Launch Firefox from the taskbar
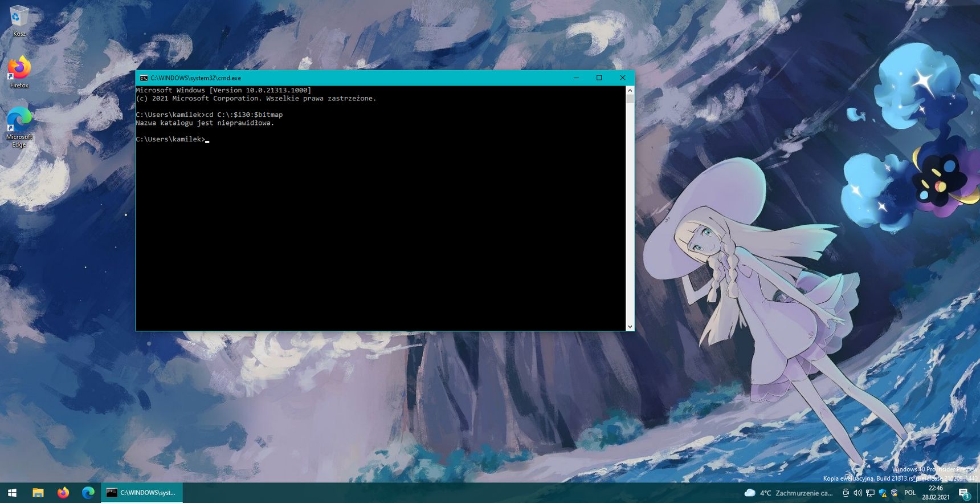Screen dimensions: 980x503 point(63,493)
